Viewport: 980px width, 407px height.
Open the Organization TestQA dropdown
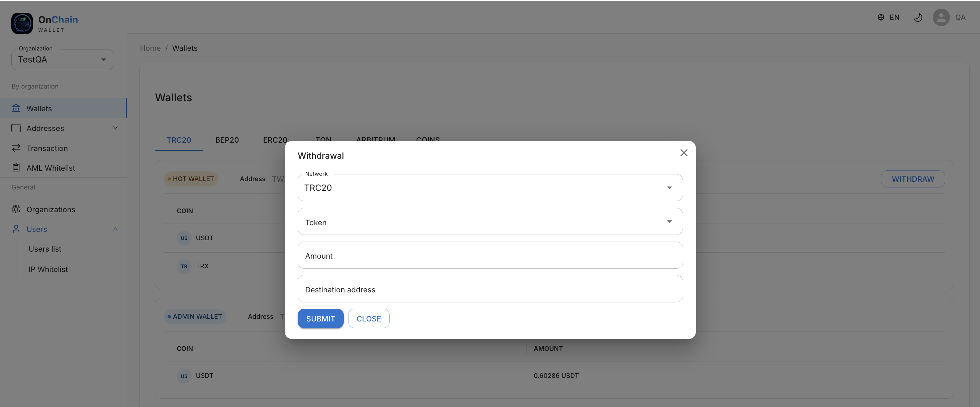(63, 60)
